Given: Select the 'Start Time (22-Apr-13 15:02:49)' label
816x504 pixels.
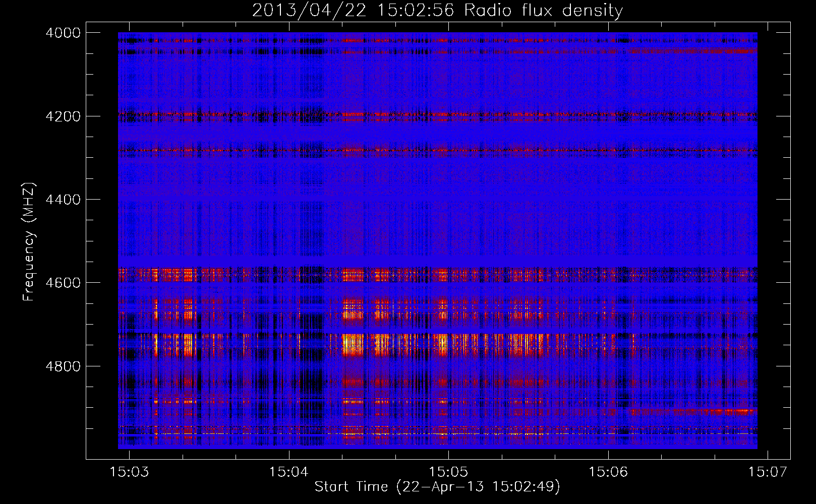Looking at the screenshot, I should 437,487.
